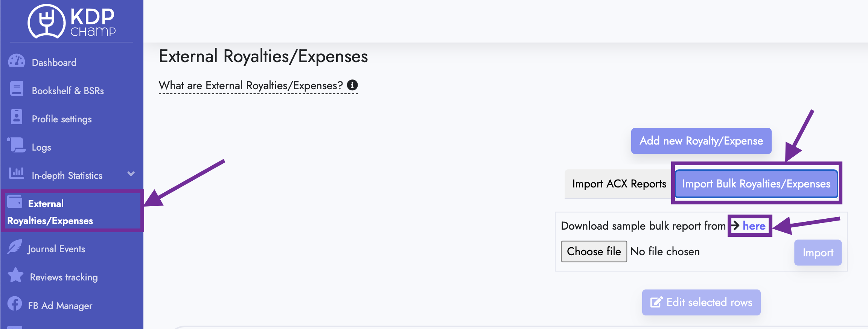
Task: Switch to Import ACX Reports tab
Action: pos(619,184)
